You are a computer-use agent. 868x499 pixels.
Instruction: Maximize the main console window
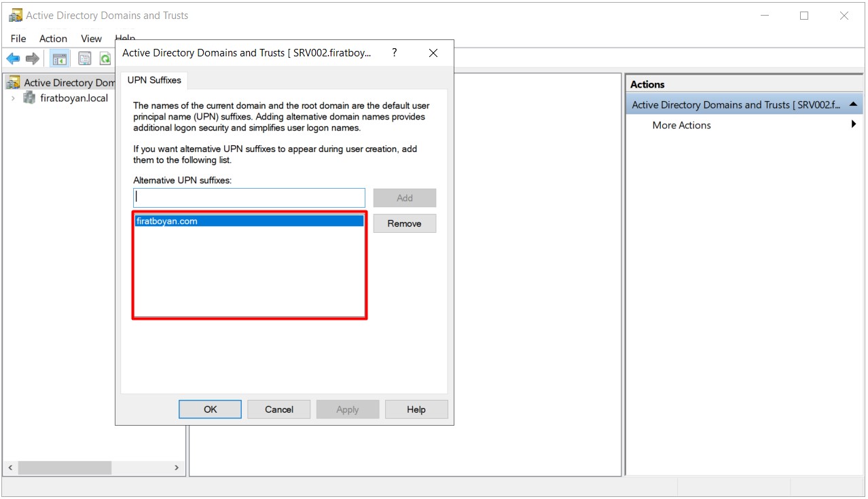click(x=804, y=15)
